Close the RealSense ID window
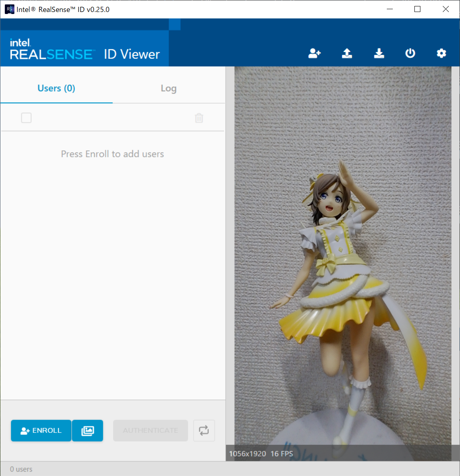Viewport: 460px width, 476px height. click(446, 9)
